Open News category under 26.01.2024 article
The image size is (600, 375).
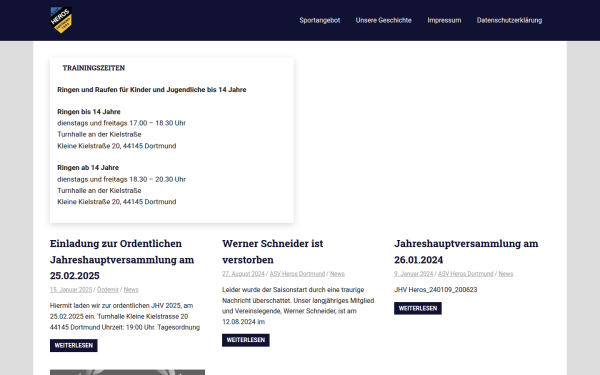505,274
